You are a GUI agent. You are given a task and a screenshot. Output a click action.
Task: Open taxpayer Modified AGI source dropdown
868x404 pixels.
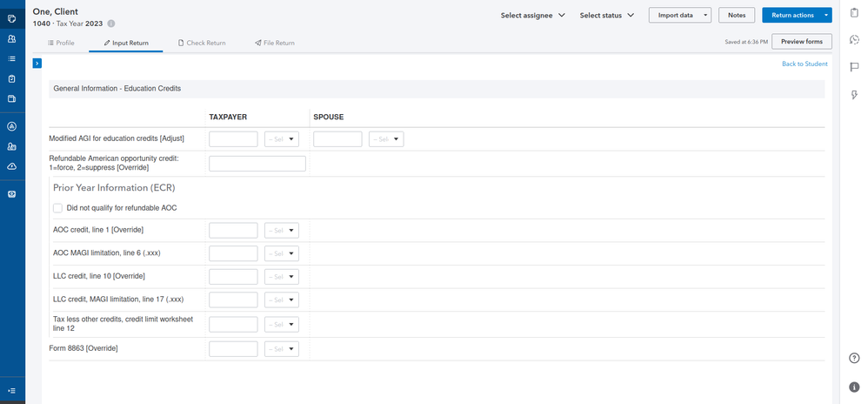(281, 139)
